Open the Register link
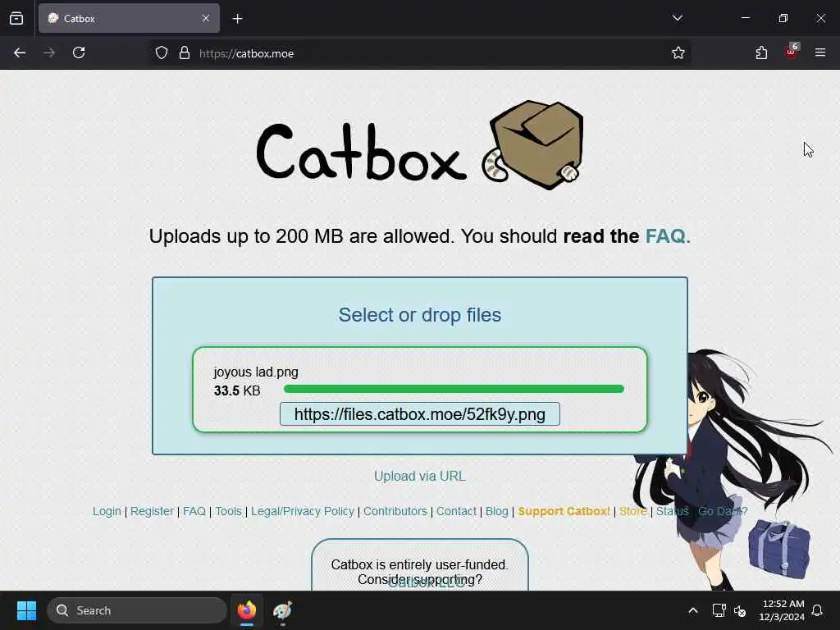Screen dimensions: 840x630 152,511
